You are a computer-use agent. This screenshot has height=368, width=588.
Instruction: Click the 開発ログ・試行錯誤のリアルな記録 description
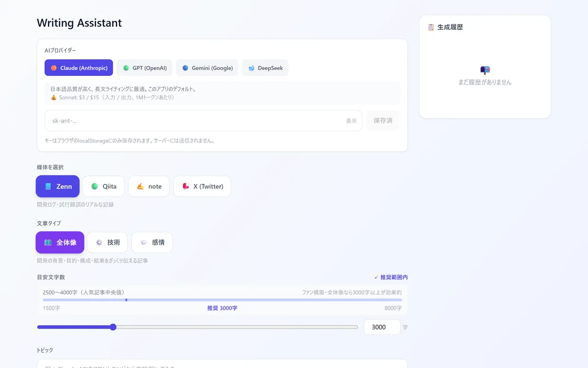click(75, 204)
